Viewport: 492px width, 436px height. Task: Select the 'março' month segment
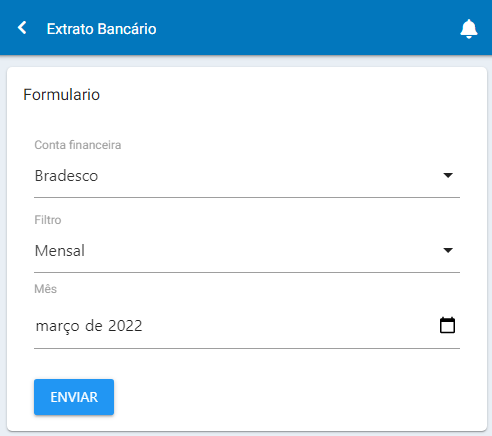tap(58, 326)
